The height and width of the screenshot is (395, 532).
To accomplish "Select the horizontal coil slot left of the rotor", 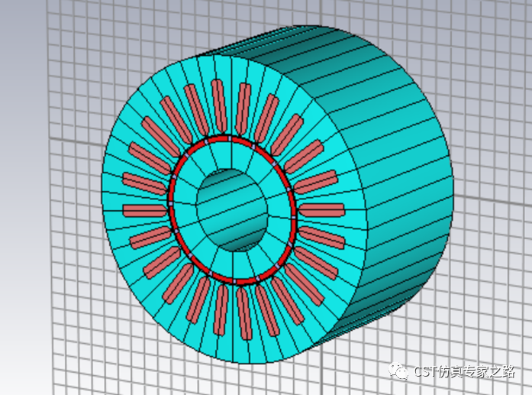I will 145,211.
